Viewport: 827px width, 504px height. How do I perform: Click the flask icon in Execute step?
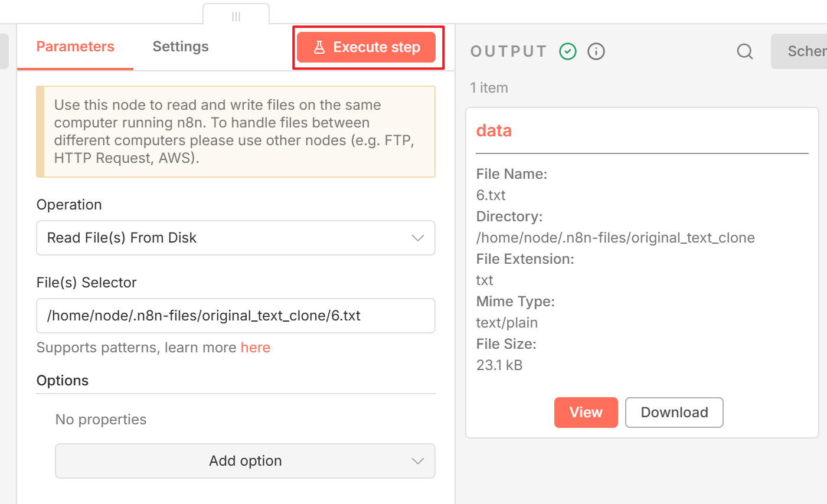319,47
